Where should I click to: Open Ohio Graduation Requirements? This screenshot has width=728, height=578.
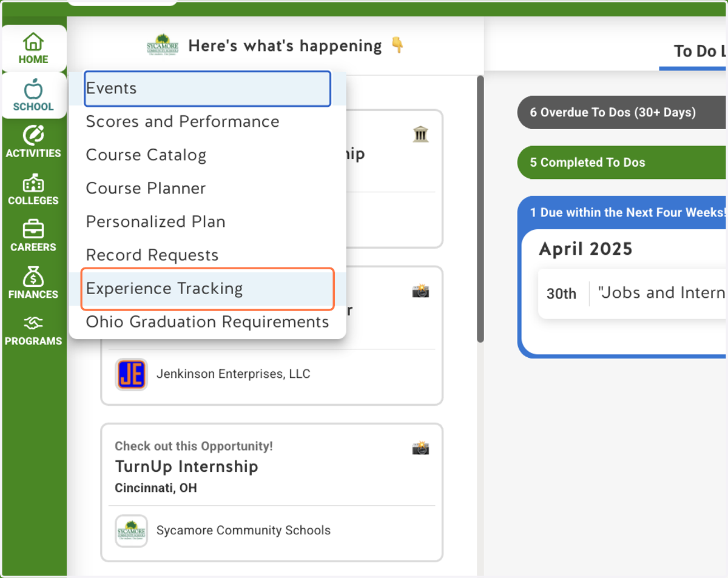pyautogui.click(x=207, y=322)
